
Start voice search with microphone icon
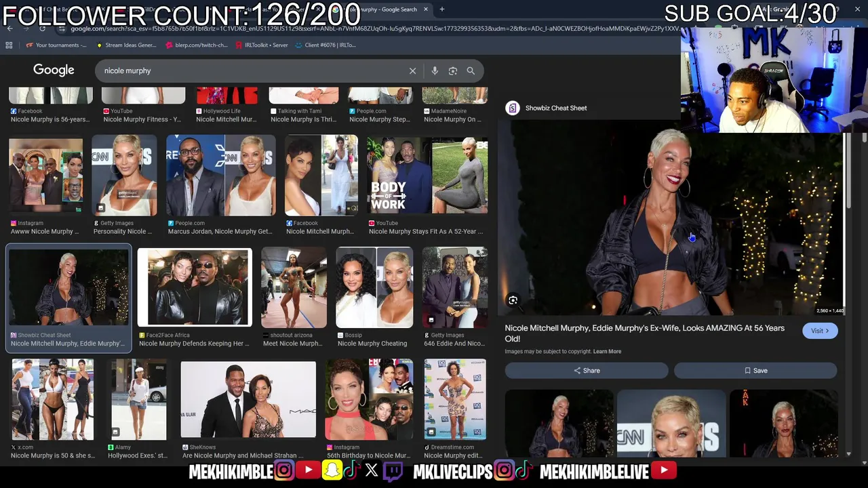point(435,70)
